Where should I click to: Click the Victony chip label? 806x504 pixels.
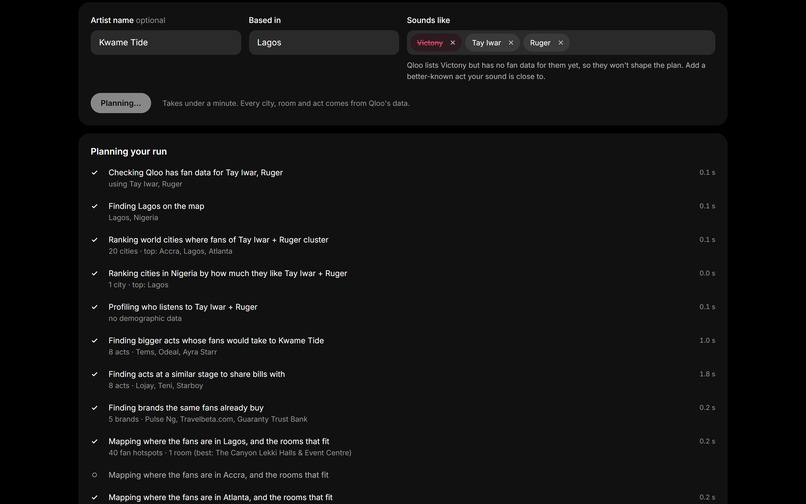430,43
